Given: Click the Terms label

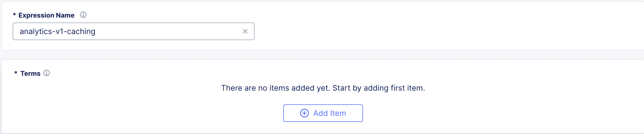Looking at the screenshot, I should point(30,74).
